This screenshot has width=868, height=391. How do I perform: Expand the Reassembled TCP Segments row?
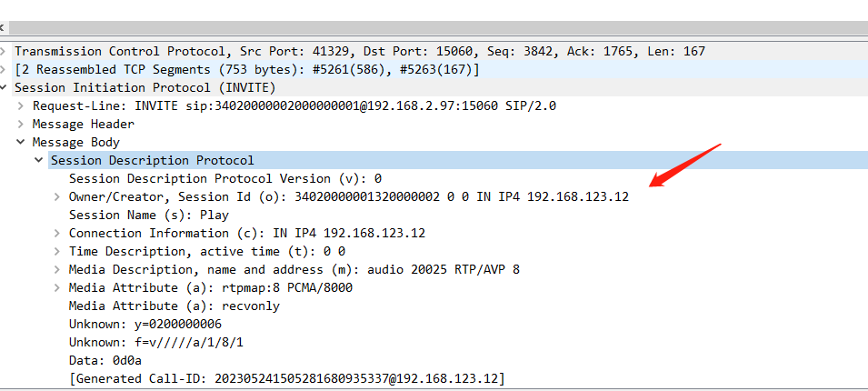[5, 70]
